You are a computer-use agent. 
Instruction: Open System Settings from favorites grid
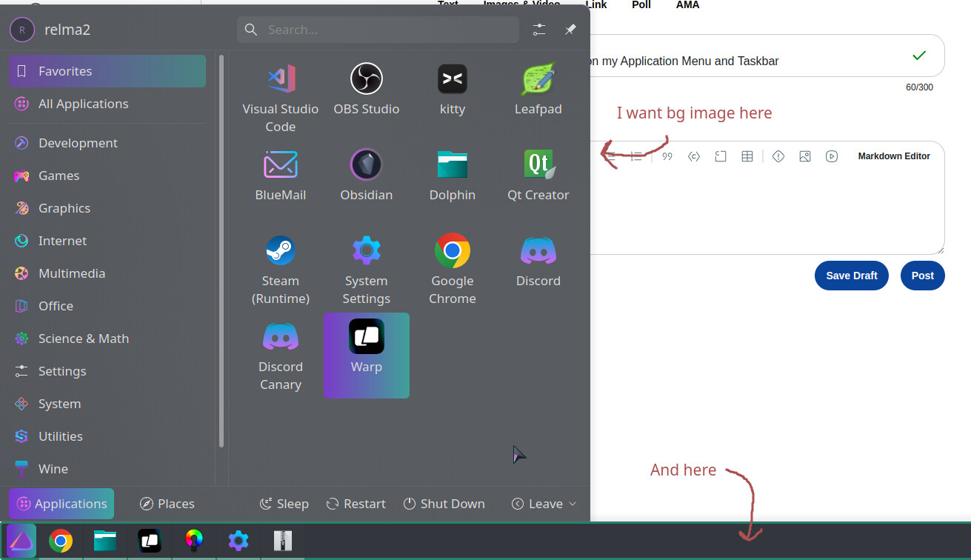(x=366, y=269)
